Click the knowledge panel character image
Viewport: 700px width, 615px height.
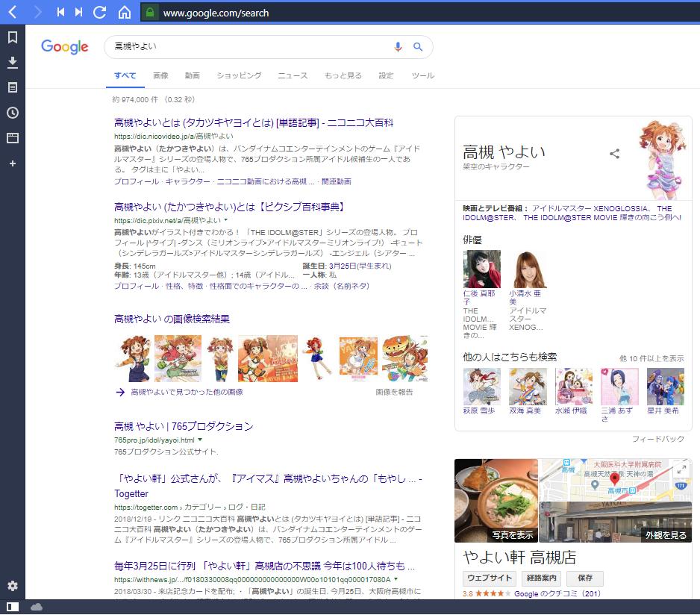663,159
